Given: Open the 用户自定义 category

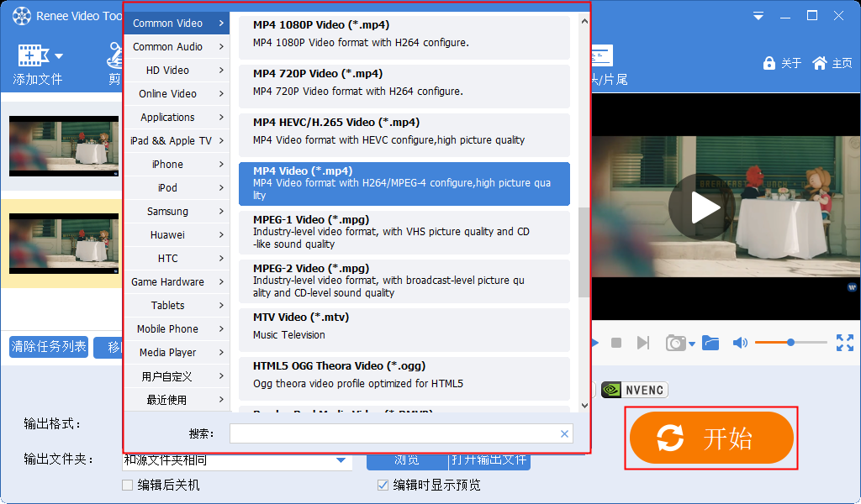Looking at the screenshot, I should click(177, 376).
